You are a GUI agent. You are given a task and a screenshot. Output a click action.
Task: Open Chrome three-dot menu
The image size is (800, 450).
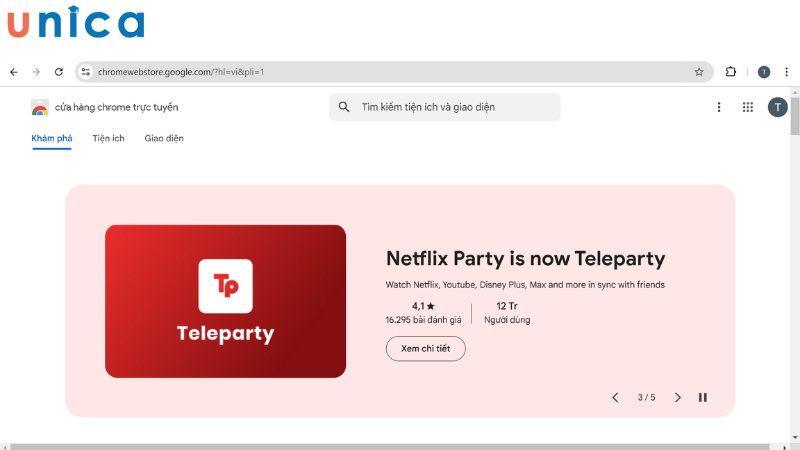[786, 72]
